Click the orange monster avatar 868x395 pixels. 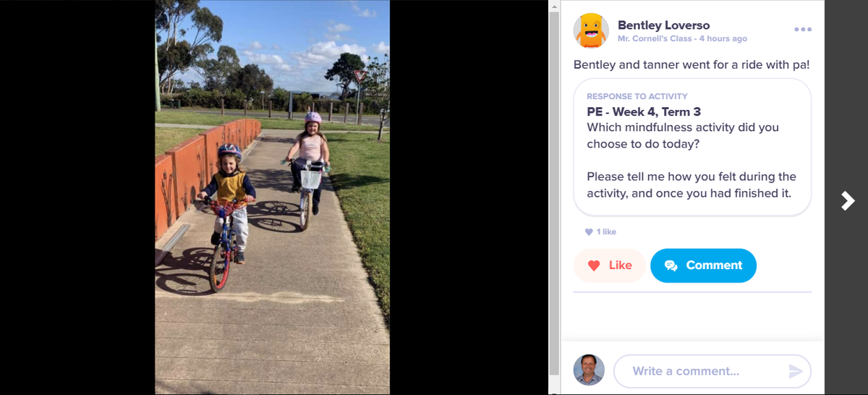591,30
